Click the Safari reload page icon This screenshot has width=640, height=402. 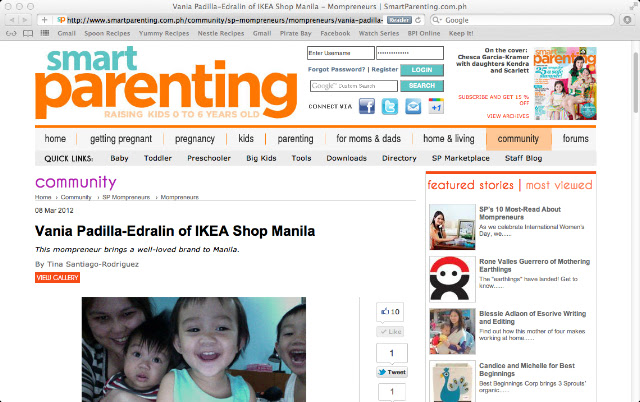[x=418, y=20]
